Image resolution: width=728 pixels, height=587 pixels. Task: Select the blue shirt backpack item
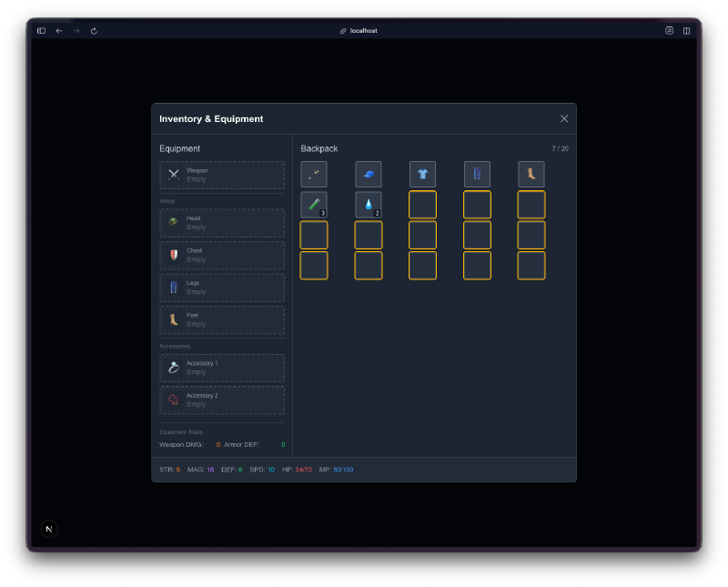422,174
